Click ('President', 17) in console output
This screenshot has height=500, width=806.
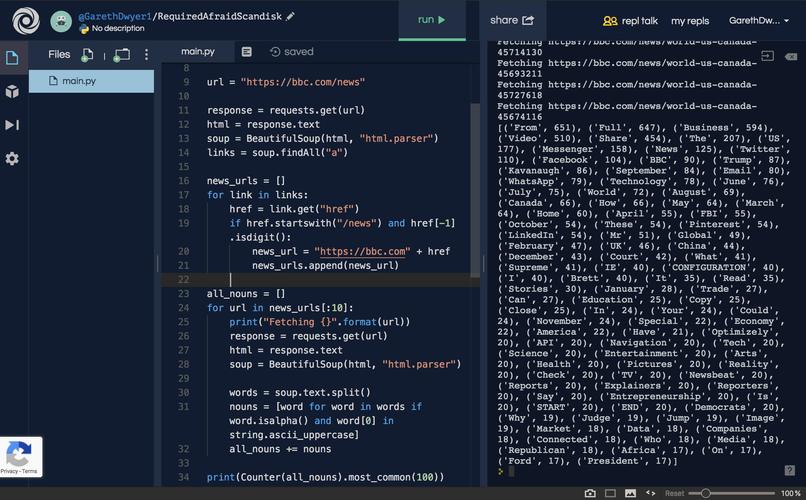pos(626,461)
